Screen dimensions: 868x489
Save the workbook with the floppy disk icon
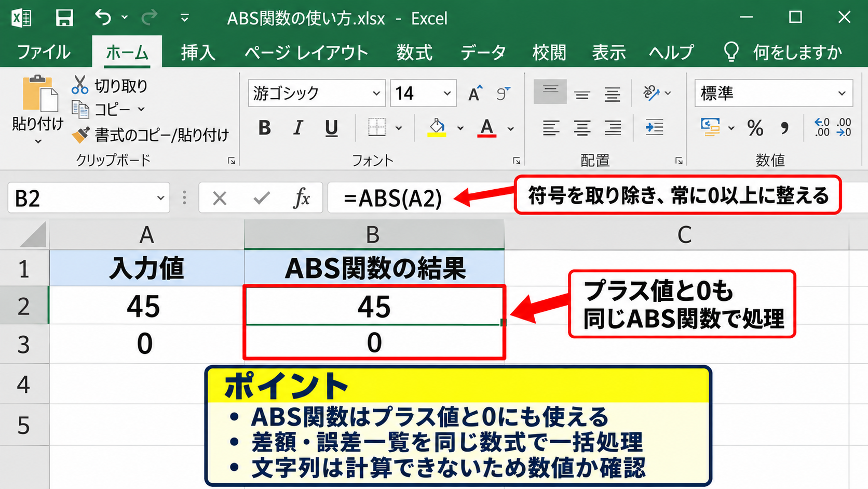click(x=64, y=18)
